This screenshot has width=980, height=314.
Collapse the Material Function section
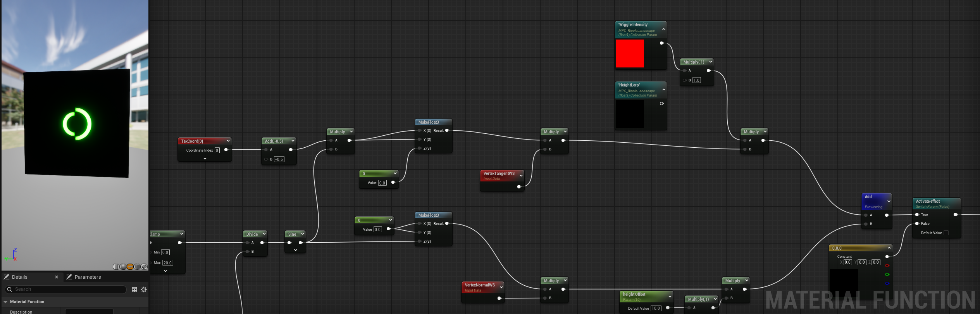click(6, 302)
